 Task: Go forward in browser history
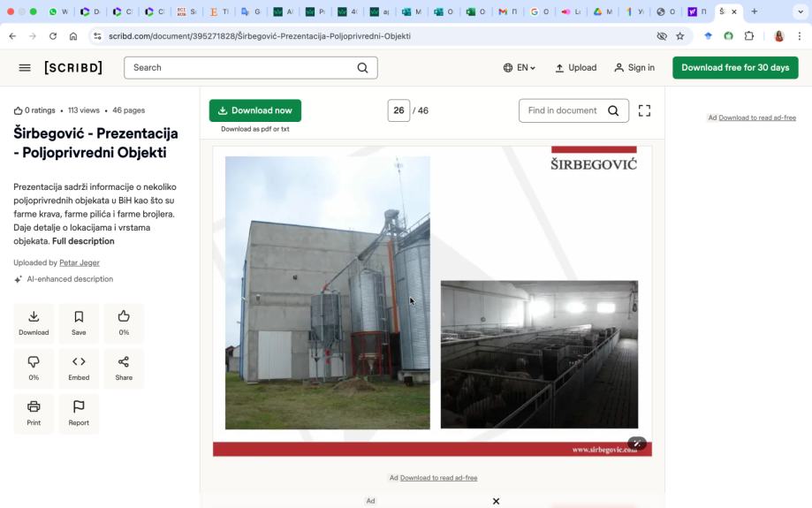[x=33, y=36]
